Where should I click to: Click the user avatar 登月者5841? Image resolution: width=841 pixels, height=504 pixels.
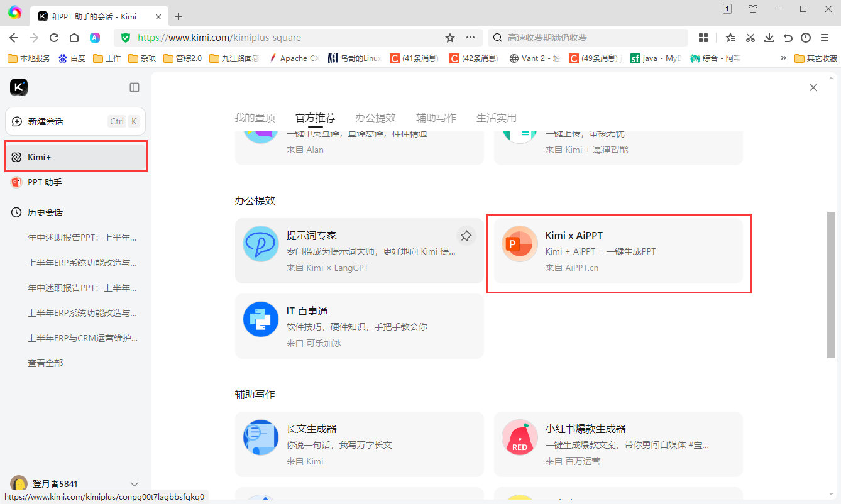point(19,484)
